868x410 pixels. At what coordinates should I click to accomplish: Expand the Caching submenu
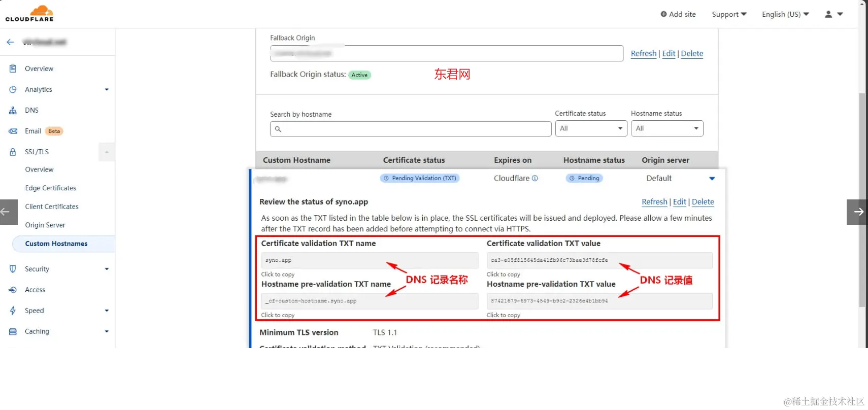pos(107,331)
